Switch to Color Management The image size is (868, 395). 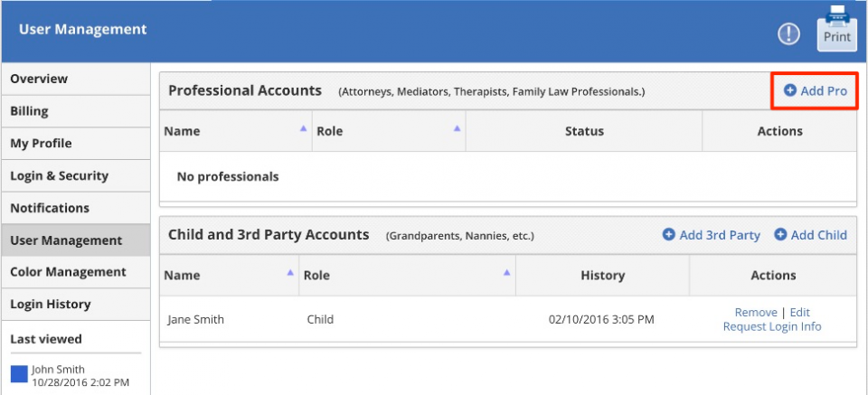click(x=76, y=272)
